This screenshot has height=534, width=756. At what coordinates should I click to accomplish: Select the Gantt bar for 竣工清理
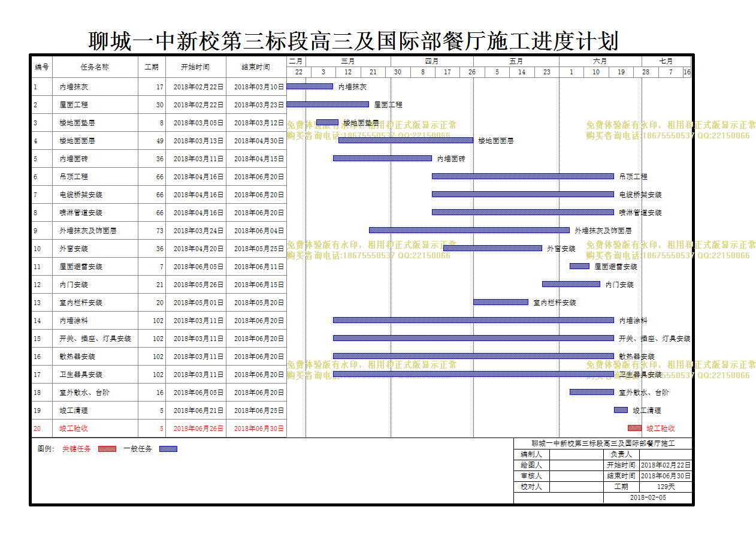pos(621,410)
